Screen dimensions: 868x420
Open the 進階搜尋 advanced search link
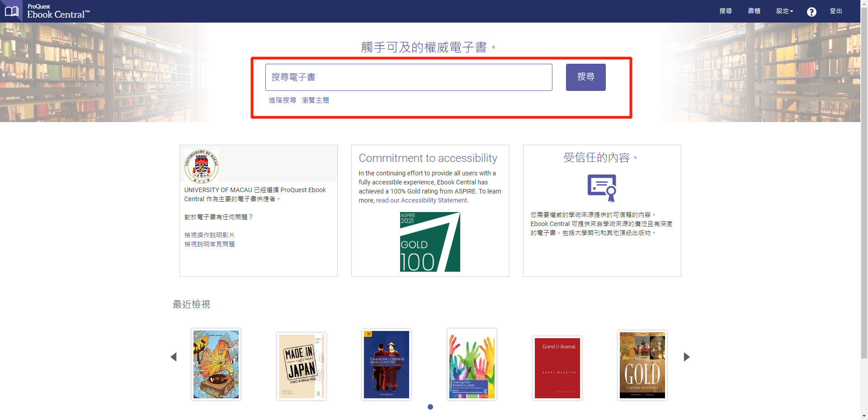point(283,100)
